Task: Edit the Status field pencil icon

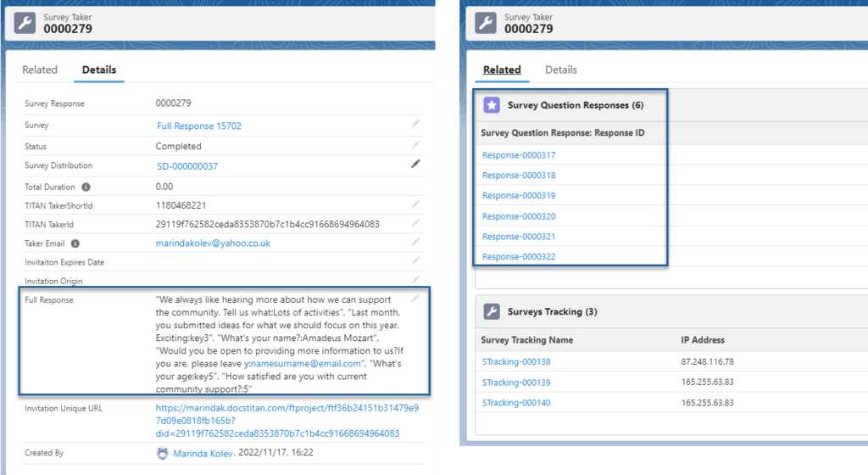Action: pos(415,145)
